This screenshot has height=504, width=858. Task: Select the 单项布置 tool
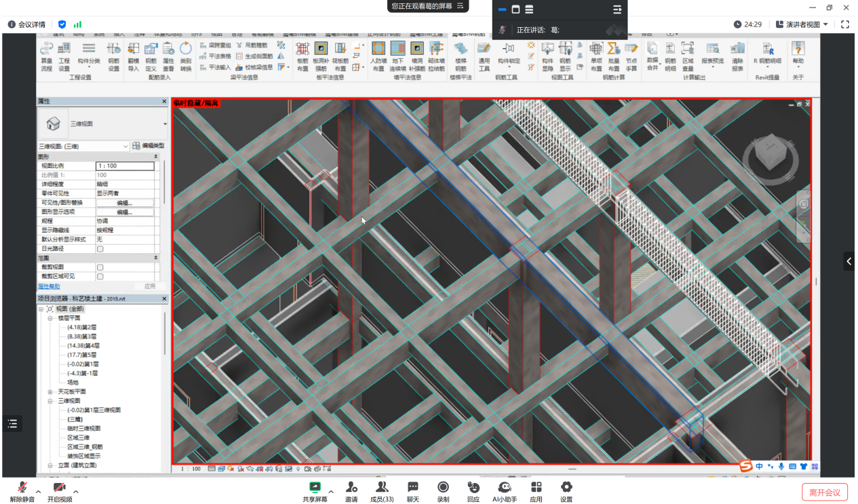[596, 56]
